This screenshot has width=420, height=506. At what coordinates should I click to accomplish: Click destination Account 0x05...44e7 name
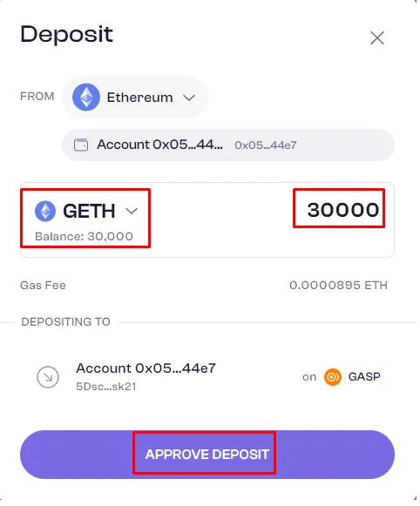tap(146, 368)
